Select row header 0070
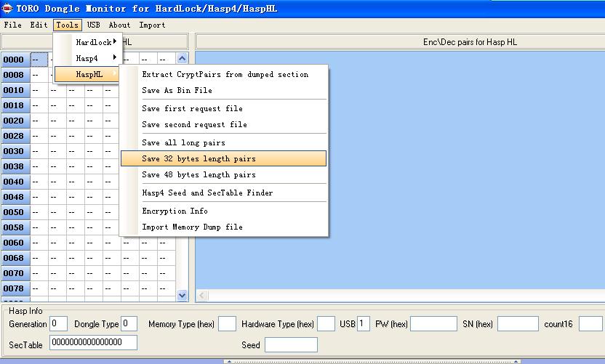Viewport: 605px width, 364px height. click(x=15, y=273)
